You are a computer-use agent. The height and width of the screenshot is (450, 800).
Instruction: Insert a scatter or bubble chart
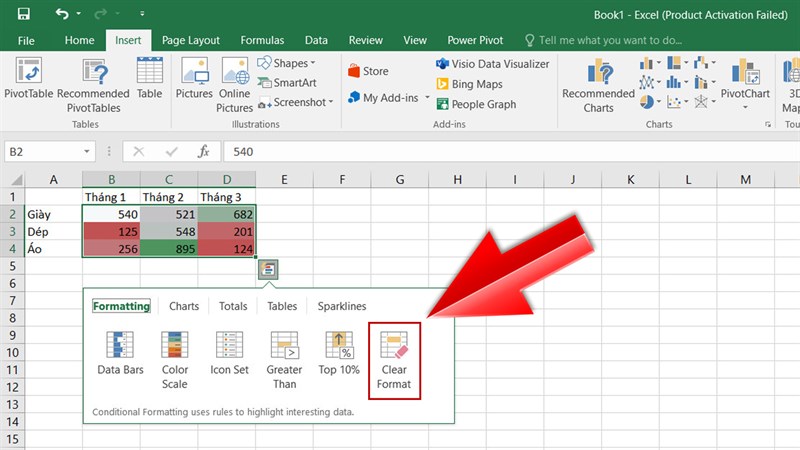[678, 102]
